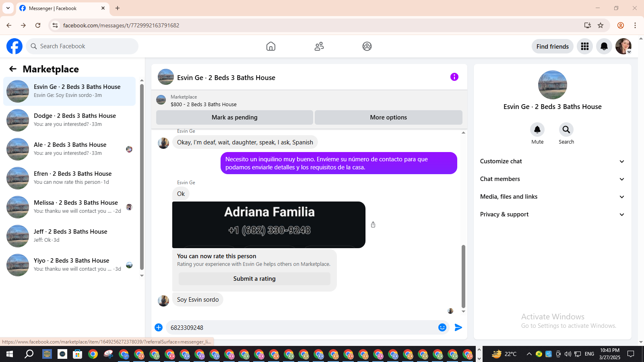Open the Jeff conversation

69,236
